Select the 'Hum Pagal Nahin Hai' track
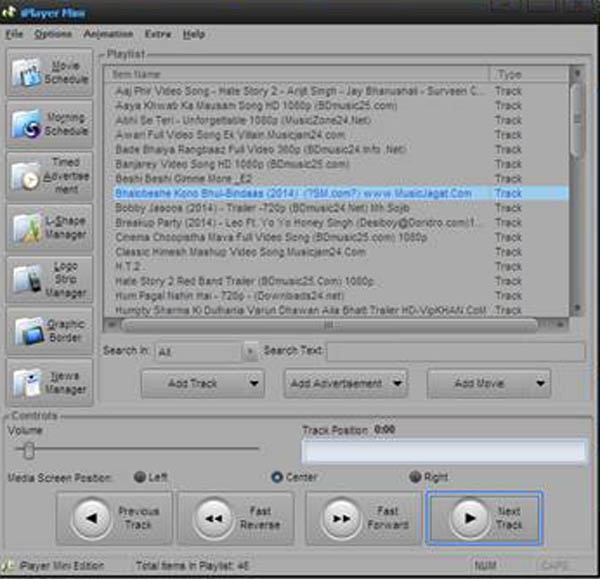This screenshot has height=579, width=600. (x=337, y=296)
